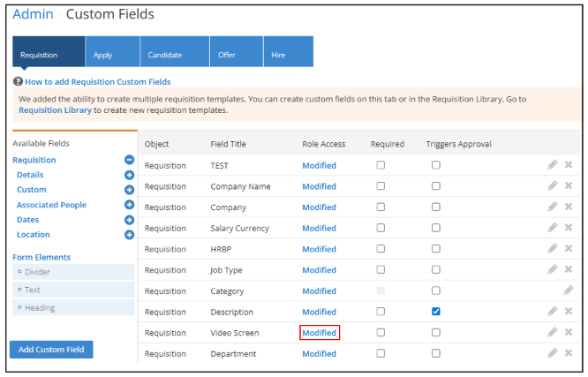Click the pencil icon for Category row

coord(569,290)
